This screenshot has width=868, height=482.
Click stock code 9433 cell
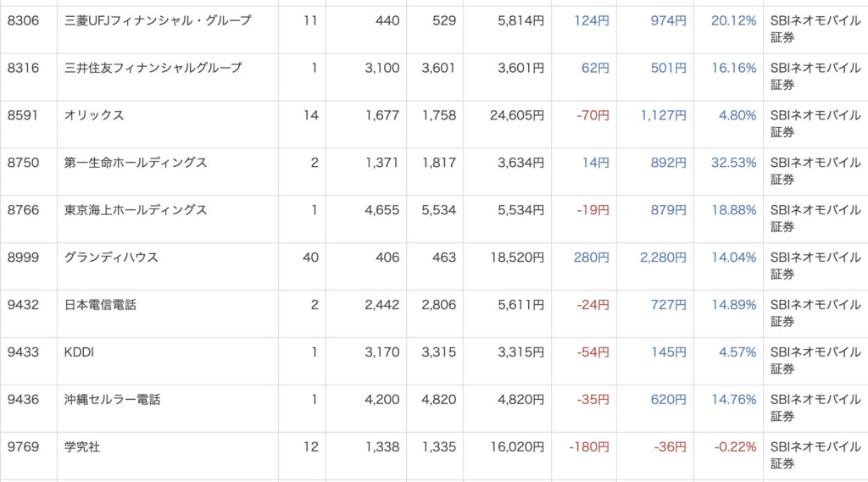click(23, 352)
